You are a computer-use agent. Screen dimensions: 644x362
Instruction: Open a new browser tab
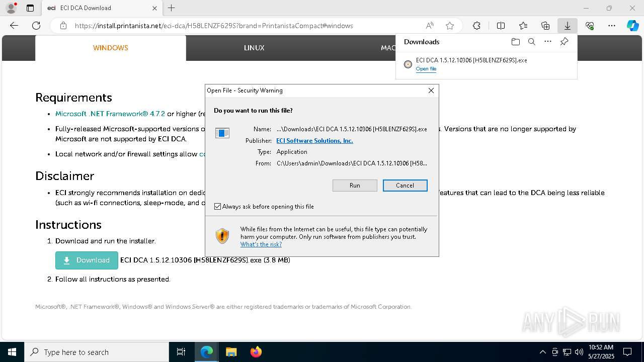click(x=171, y=8)
